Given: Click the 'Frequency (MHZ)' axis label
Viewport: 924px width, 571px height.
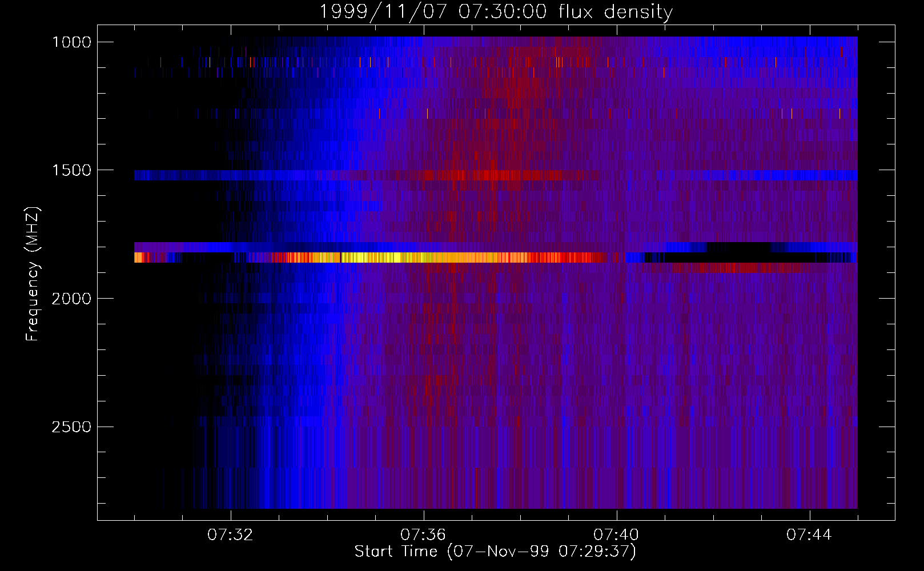Looking at the screenshot, I should 33,274.
